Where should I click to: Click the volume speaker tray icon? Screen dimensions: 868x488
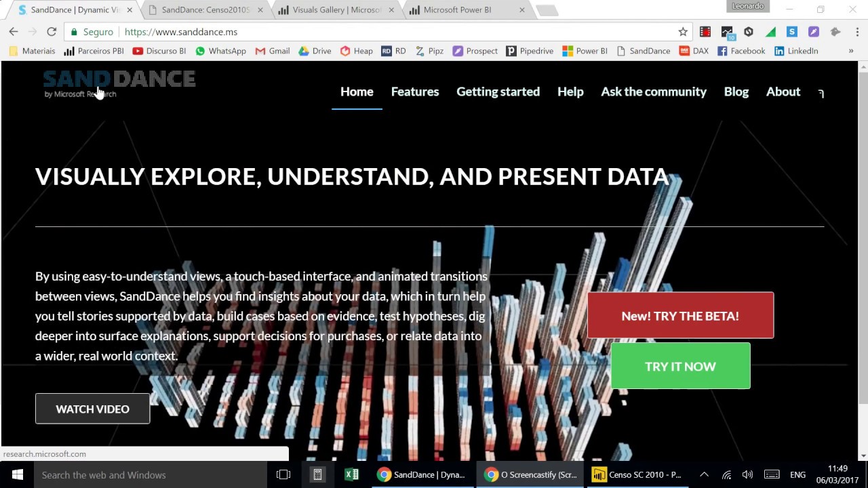point(747,474)
